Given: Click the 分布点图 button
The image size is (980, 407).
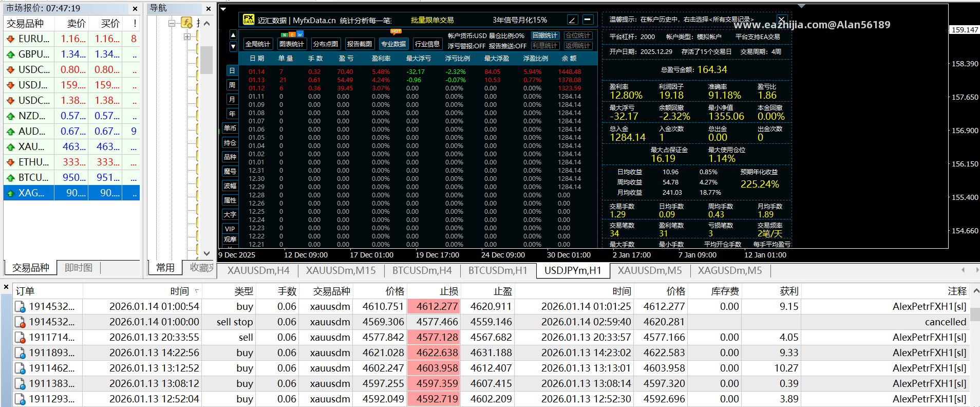Looking at the screenshot, I should pyautogui.click(x=326, y=44).
